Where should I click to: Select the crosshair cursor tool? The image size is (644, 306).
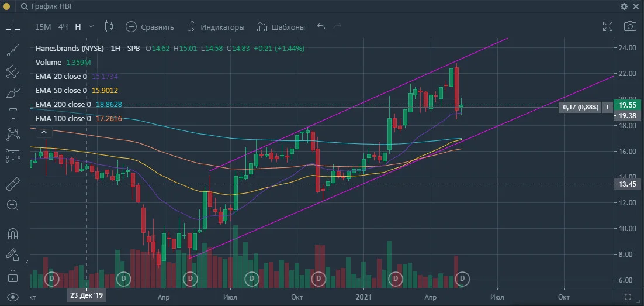13,29
